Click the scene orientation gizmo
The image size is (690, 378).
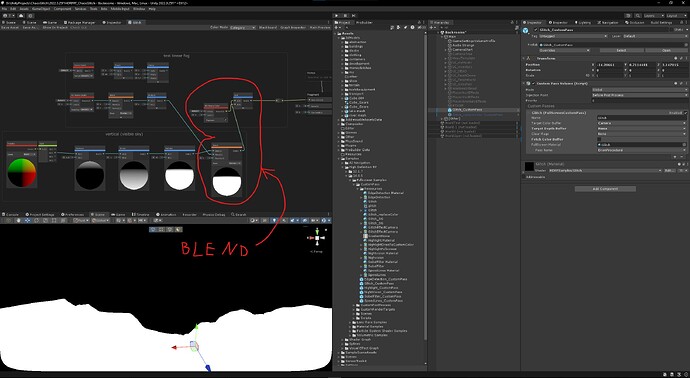click(x=317, y=238)
